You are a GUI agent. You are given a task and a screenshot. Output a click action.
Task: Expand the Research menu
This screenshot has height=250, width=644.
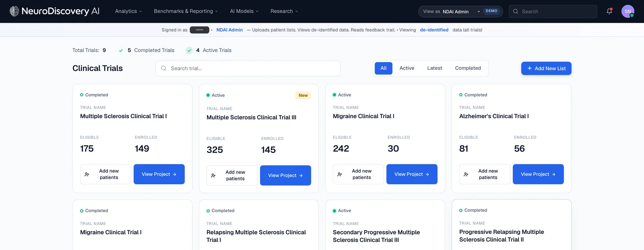point(284,11)
